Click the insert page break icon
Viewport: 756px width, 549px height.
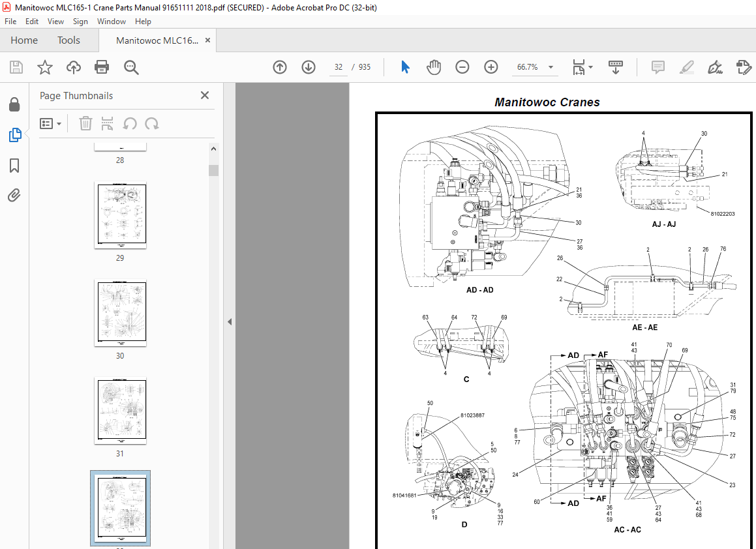pos(107,123)
